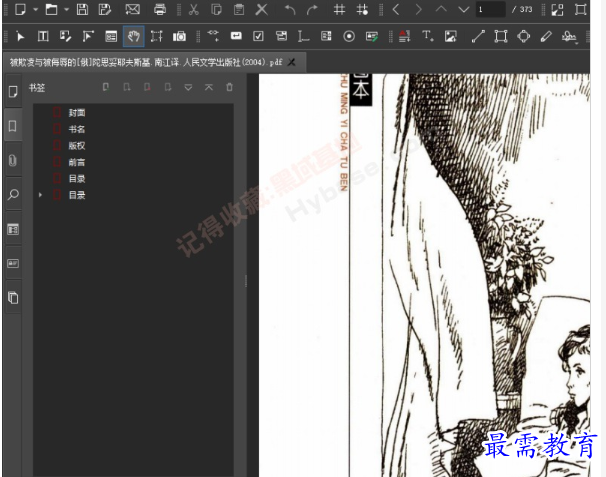
Task: Click the signature field tool
Action: 372,36
